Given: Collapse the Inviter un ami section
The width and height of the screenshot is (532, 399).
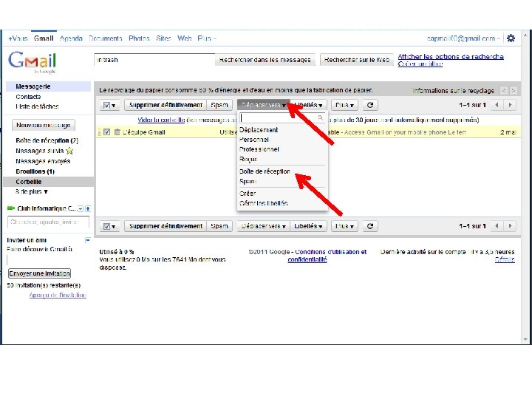Looking at the screenshot, I should click(87, 240).
